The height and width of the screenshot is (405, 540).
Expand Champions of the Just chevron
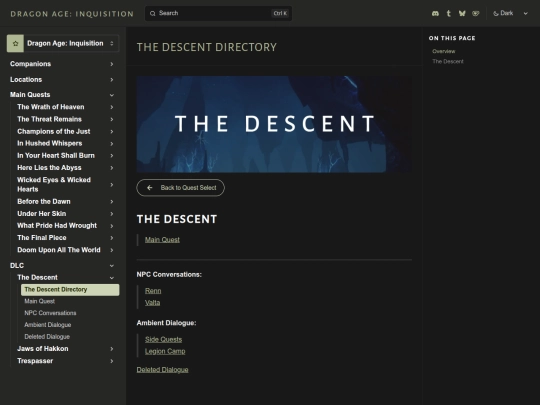(x=112, y=132)
